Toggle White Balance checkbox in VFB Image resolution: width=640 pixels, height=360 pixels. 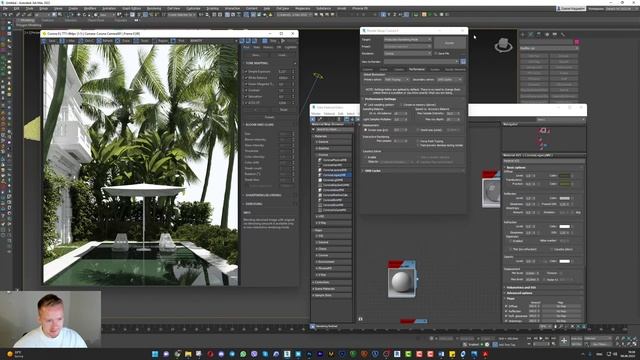247,78
